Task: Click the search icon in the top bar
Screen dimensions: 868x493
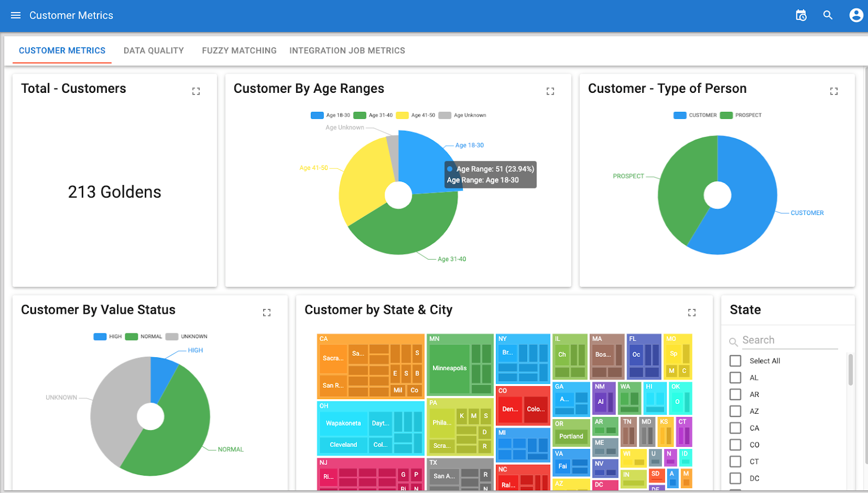Action: pyautogui.click(x=828, y=15)
